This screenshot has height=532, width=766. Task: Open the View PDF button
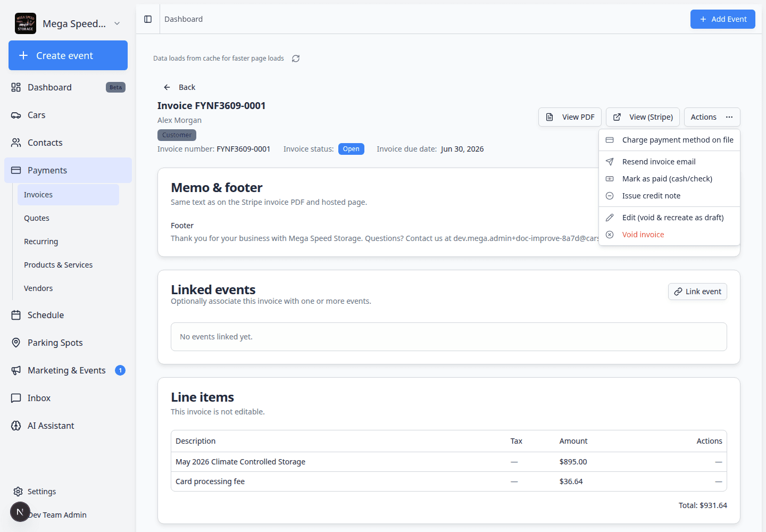[x=570, y=117]
